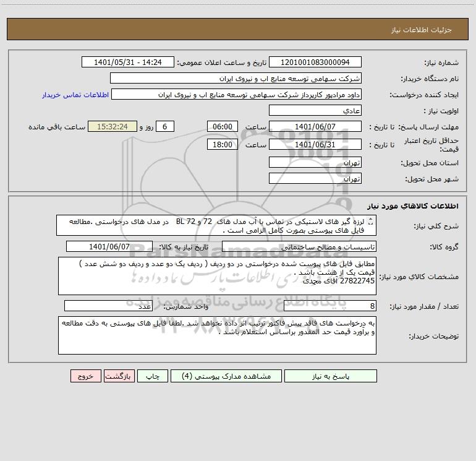Open buyer contact info link 'اطلاعات تماس خریدار'

(x=75, y=95)
